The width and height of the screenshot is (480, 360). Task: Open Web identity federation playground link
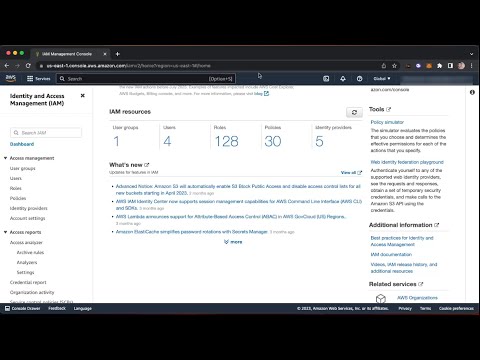click(407, 162)
